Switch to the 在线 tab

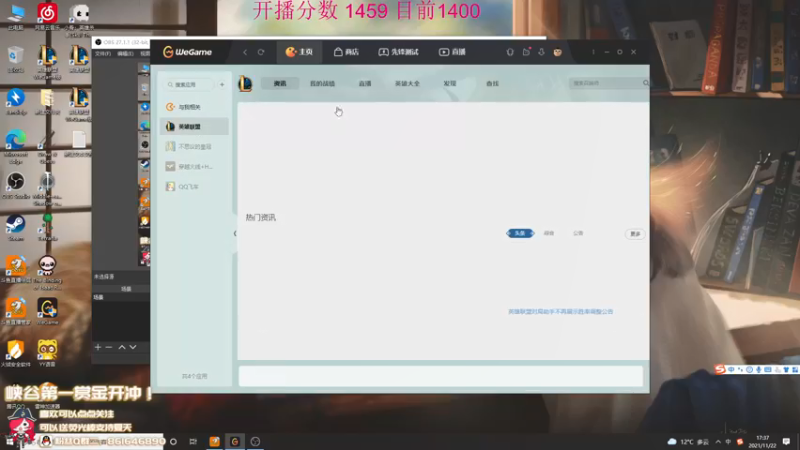pyautogui.click(x=492, y=83)
